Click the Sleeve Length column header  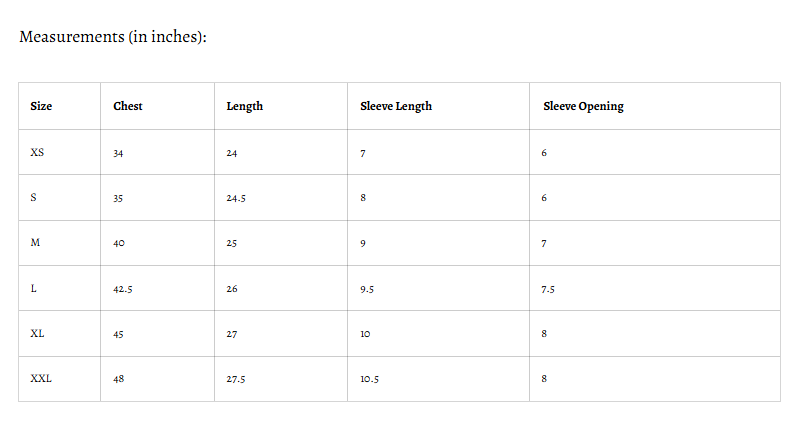[x=396, y=106]
